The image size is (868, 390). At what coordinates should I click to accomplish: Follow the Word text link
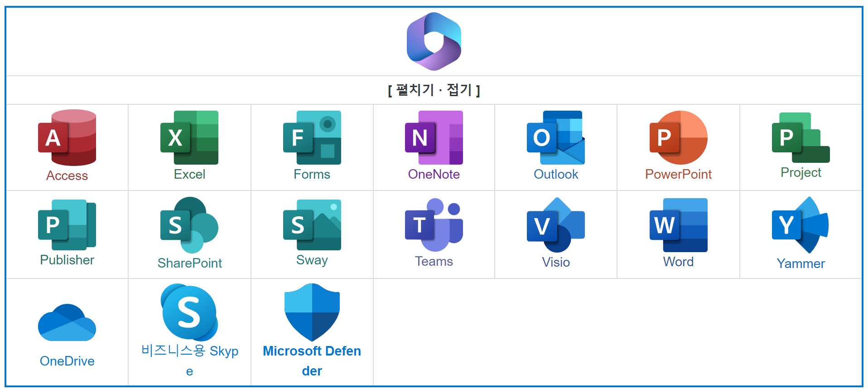[x=678, y=262]
